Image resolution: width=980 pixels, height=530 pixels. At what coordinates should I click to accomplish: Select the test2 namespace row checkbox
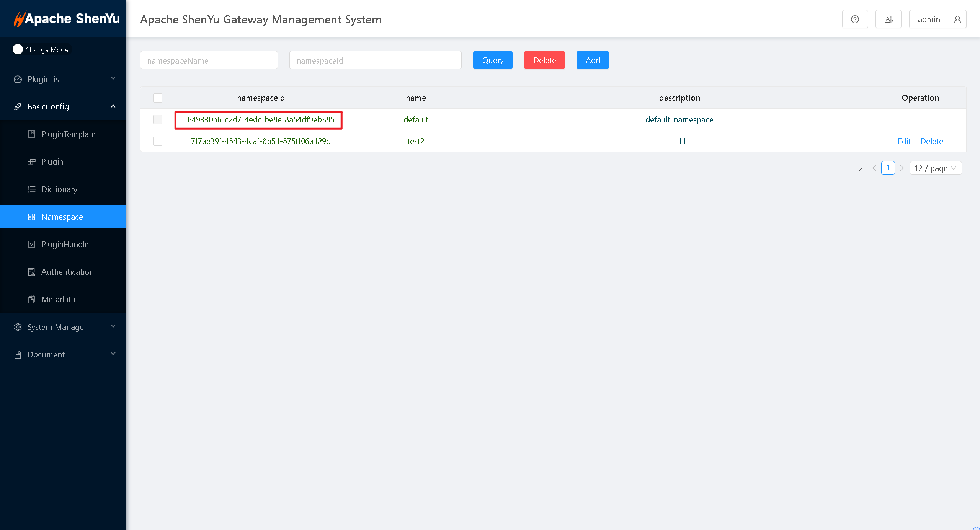[x=158, y=141]
